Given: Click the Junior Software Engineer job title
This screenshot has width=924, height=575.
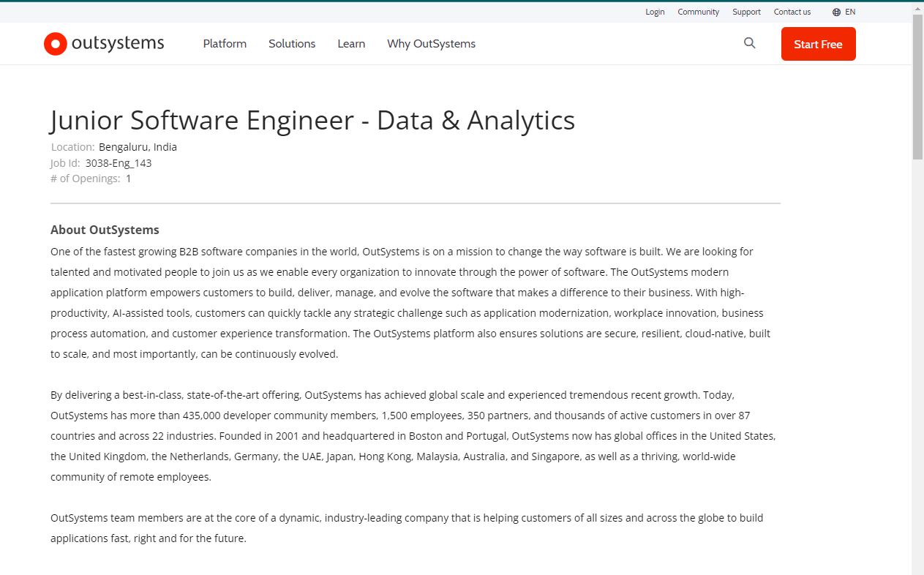Looking at the screenshot, I should tap(312, 121).
